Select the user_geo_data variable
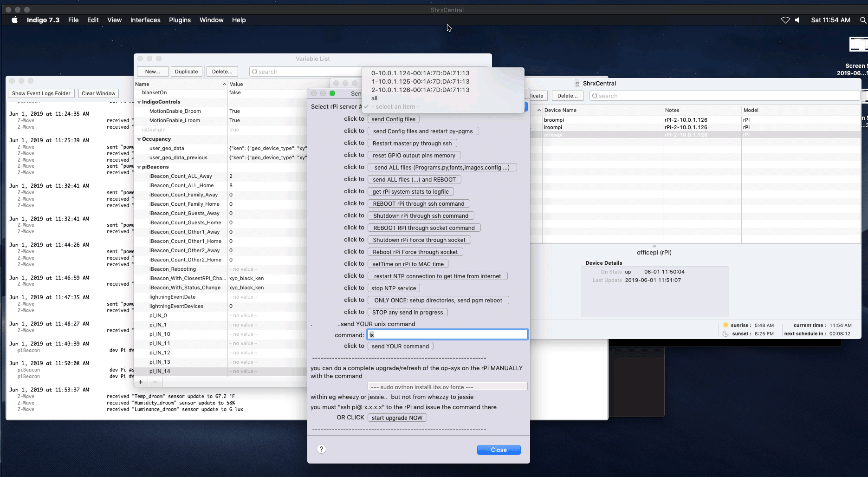The width and height of the screenshot is (868, 477). [x=220, y=148]
